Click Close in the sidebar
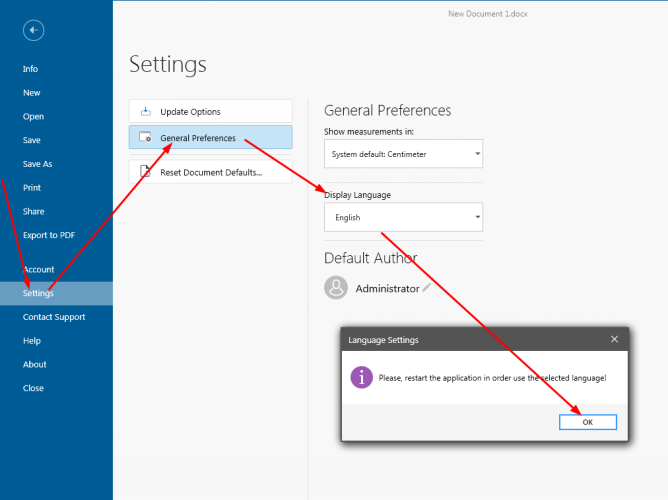Viewport: 668px width, 500px height. pos(33,388)
